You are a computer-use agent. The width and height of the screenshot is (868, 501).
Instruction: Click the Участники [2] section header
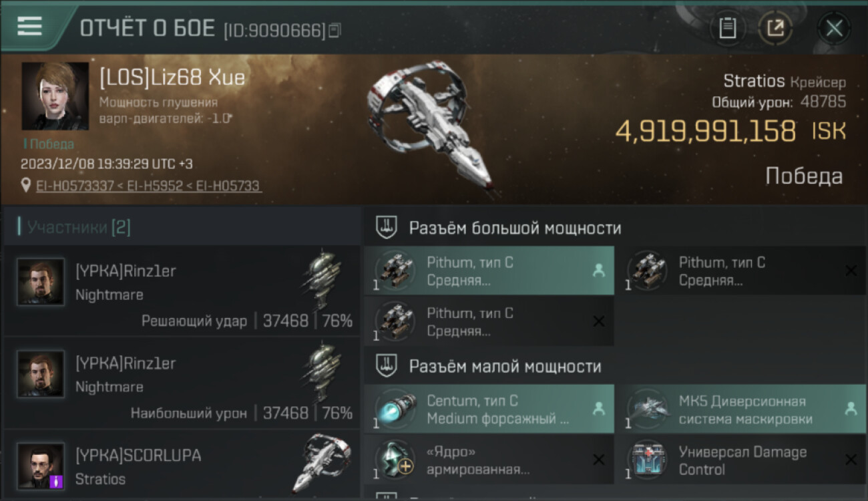(x=77, y=227)
